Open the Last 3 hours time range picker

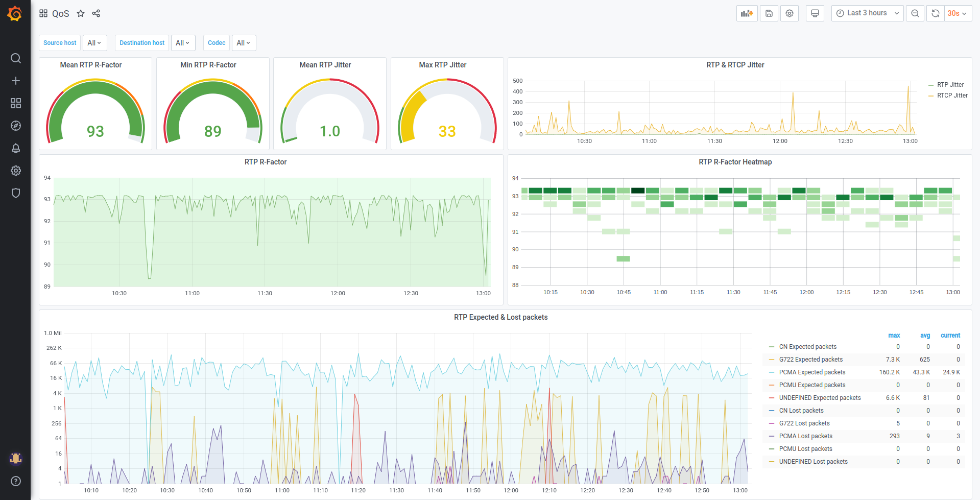click(867, 13)
